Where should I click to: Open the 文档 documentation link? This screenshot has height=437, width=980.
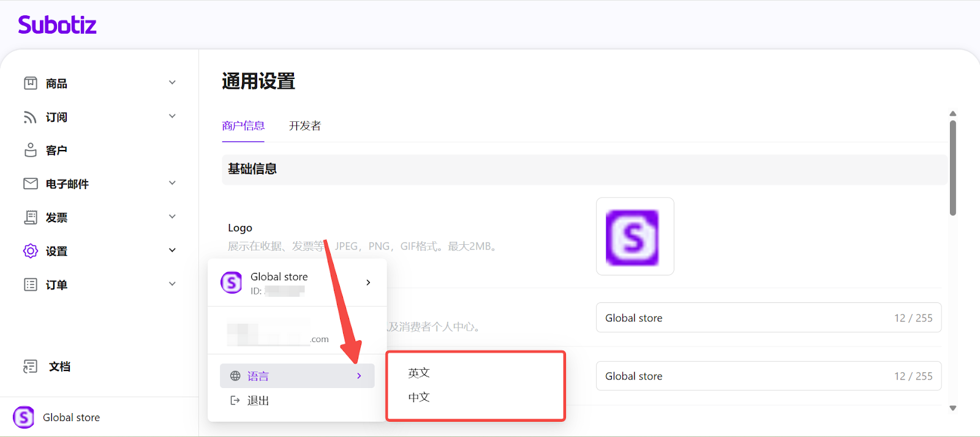point(59,367)
